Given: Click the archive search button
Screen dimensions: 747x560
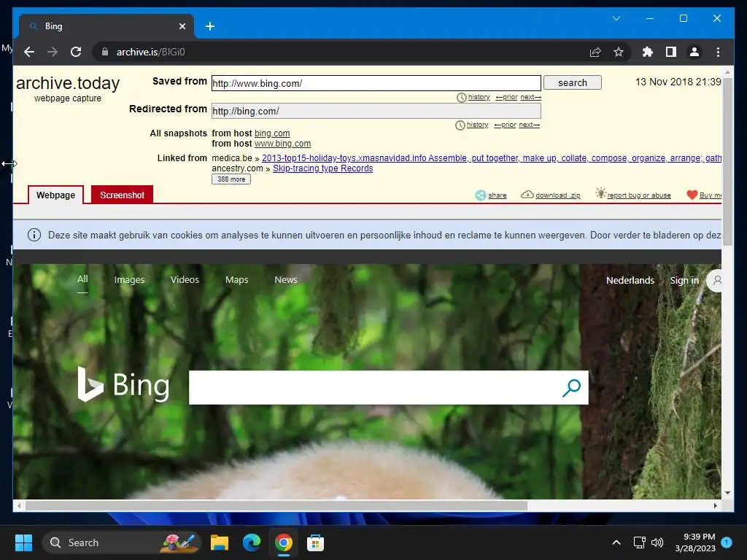Looking at the screenshot, I should (x=572, y=83).
